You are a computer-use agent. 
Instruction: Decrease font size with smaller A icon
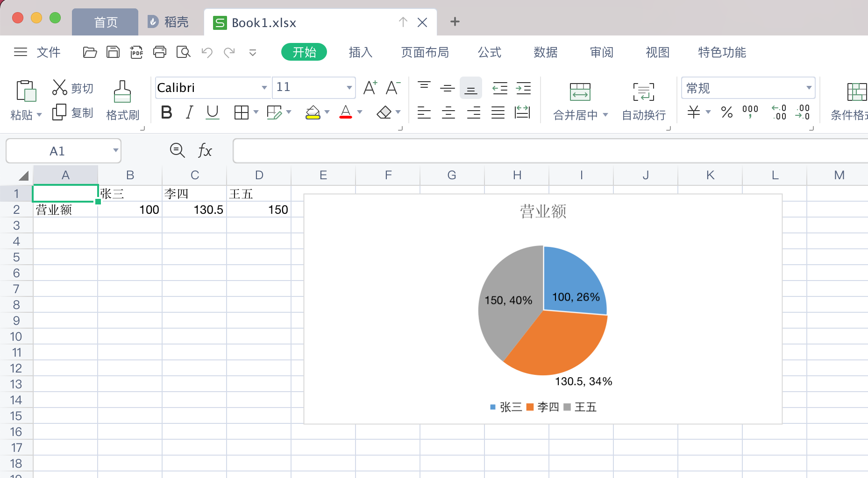[x=393, y=87]
